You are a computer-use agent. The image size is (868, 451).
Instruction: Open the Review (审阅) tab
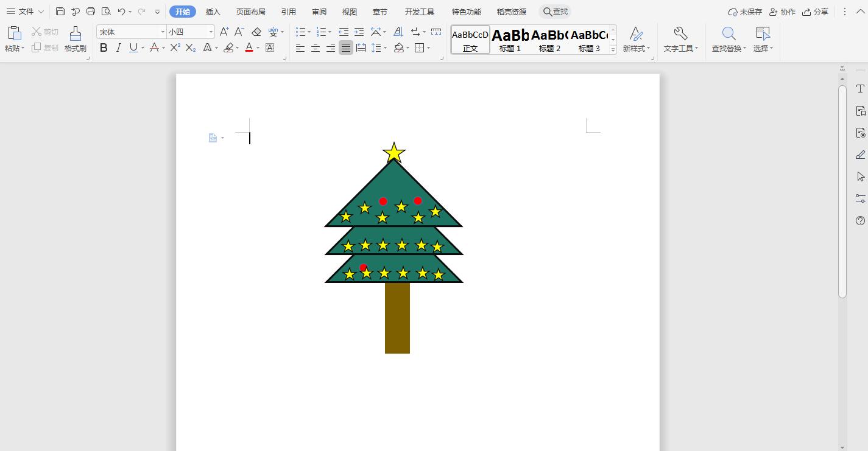pyautogui.click(x=319, y=12)
